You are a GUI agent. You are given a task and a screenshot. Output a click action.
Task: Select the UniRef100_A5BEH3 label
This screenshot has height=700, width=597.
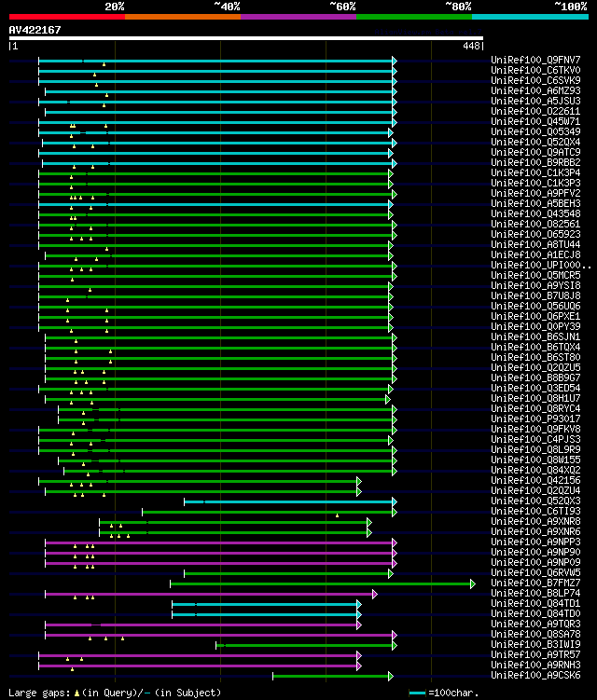click(x=535, y=203)
